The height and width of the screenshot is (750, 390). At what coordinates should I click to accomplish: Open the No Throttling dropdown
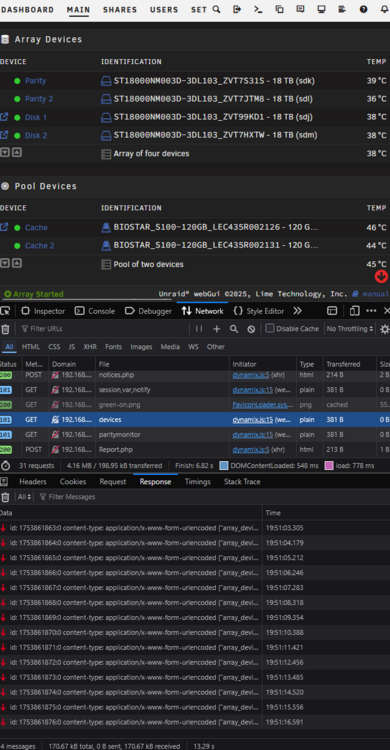coord(349,329)
